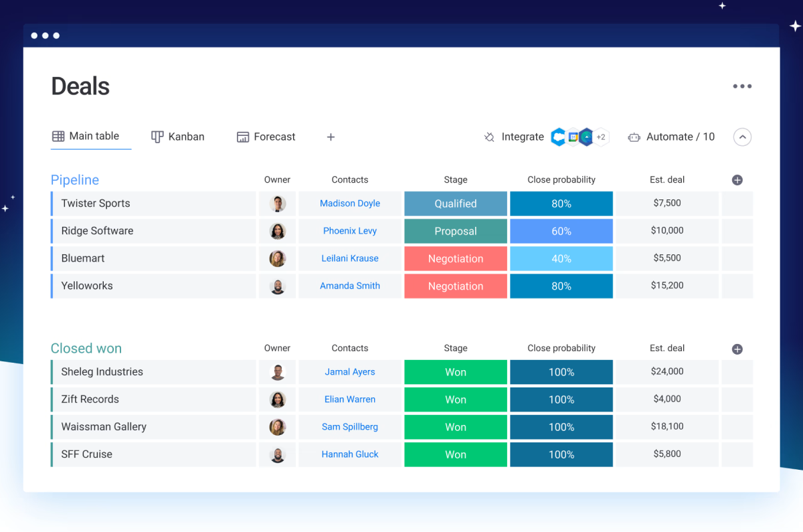Add a new board view with plus icon
The width and height of the screenshot is (803, 532).
coord(331,137)
